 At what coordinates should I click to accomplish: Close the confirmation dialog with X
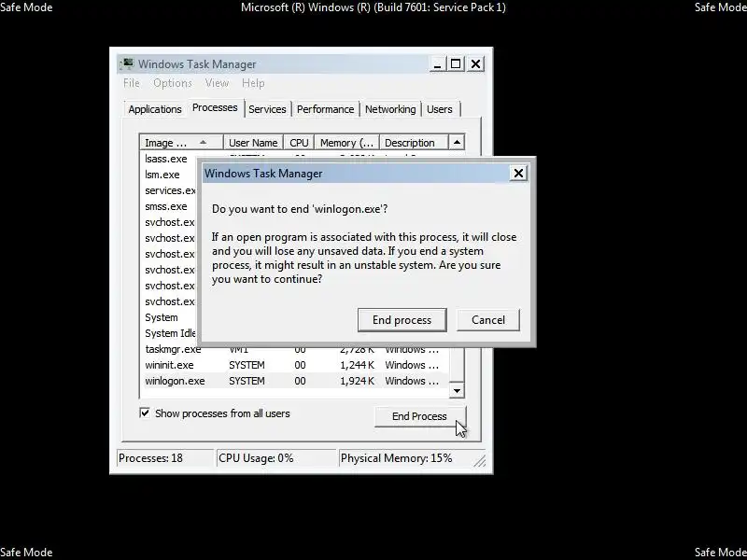pyautogui.click(x=518, y=174)
